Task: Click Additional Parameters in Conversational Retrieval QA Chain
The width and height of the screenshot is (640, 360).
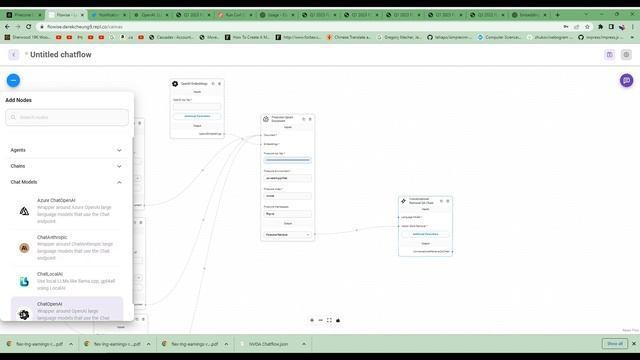Action: 425,234
